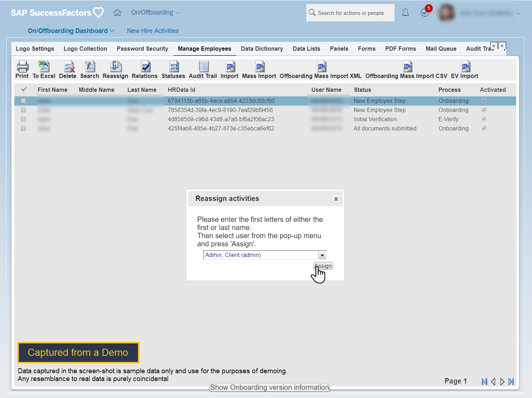
Task: Open the to-do checkmark with badge 5
Action: (x=425, y=13)
